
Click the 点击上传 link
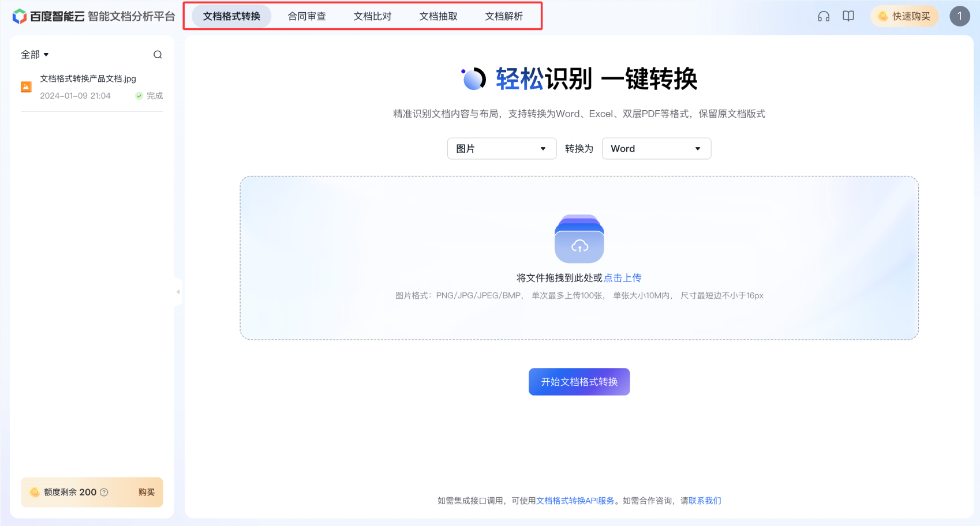(623, 278)
